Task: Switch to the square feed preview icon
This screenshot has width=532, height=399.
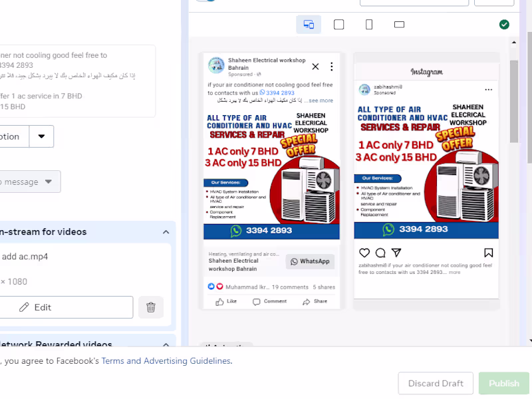Action: point(338,25)
